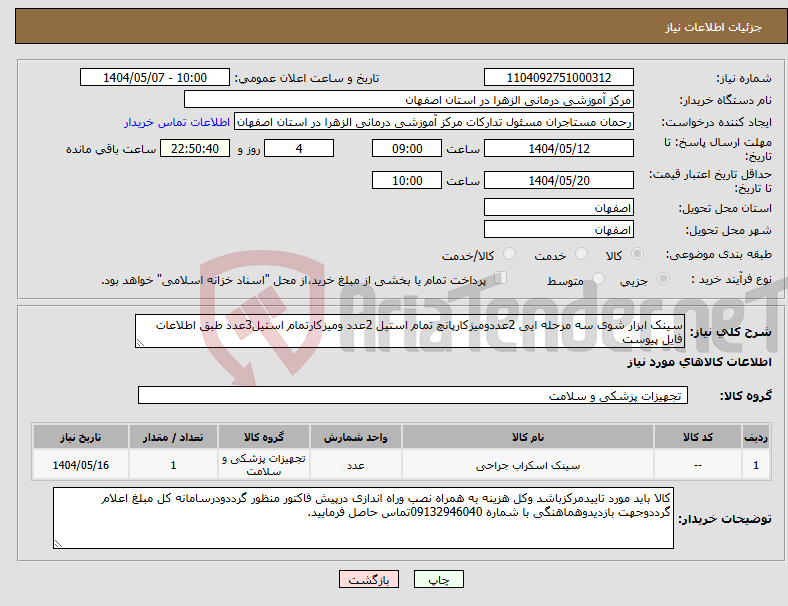Click the table cell تجهیزات پزشکی و سلامت

pos(264,465)
